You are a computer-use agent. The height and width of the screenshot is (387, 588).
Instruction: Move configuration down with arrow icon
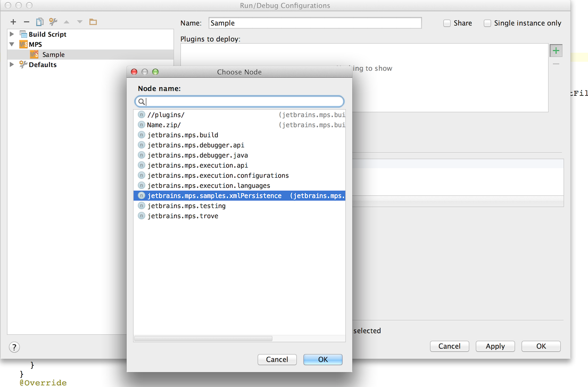click(x=79, y=22)
